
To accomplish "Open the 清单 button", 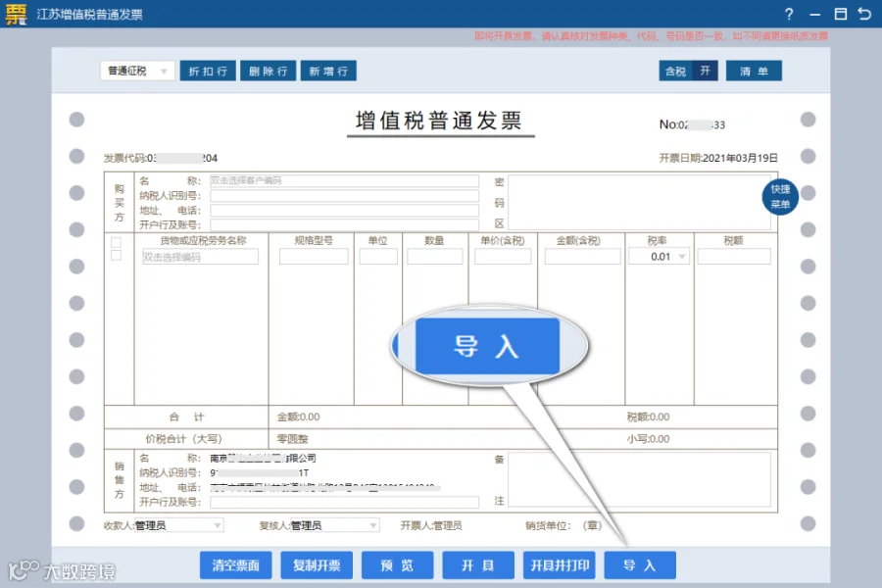I will (754, 71).
